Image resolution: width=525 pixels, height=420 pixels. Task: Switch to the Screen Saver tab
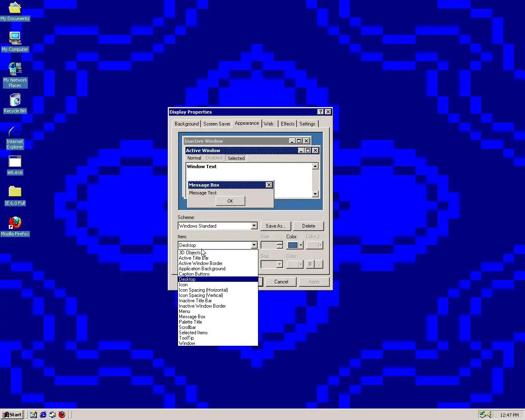(217, 124)
